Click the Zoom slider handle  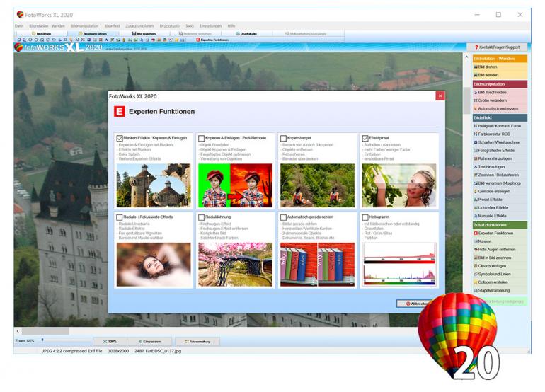42,340
